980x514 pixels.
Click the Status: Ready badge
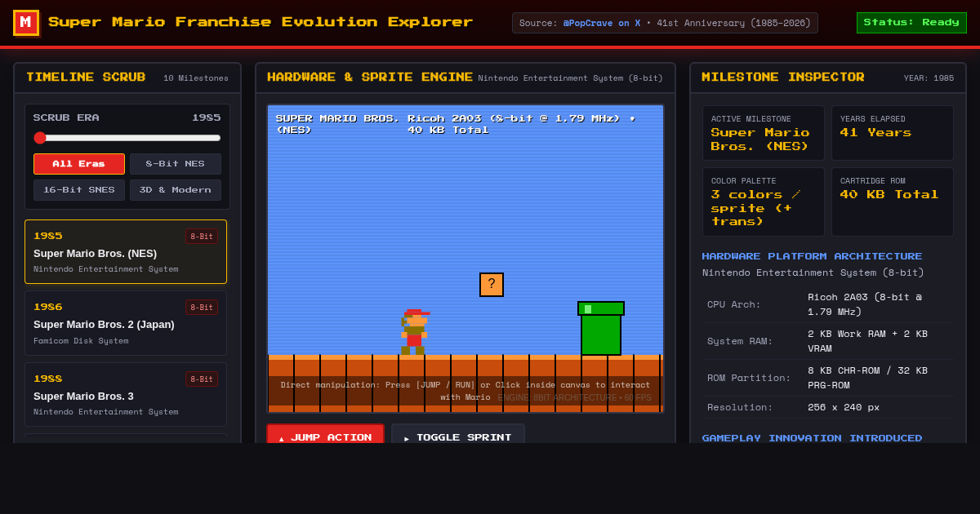pos(911,23)
